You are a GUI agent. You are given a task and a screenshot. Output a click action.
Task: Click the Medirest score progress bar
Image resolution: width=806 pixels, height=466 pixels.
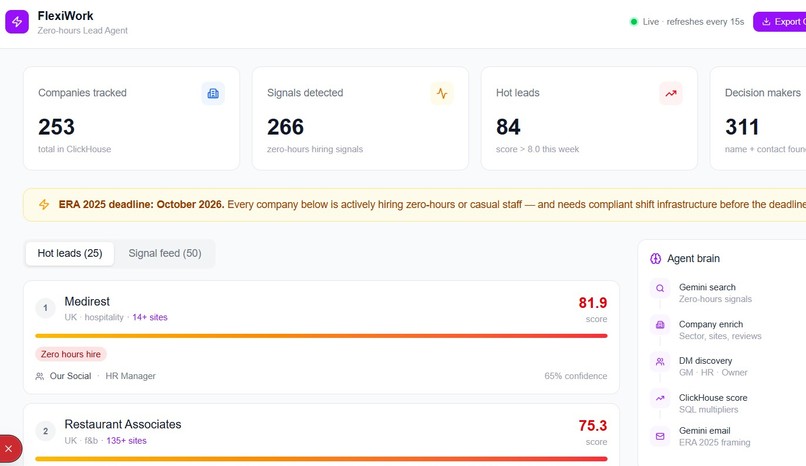(x=321, y=336)
